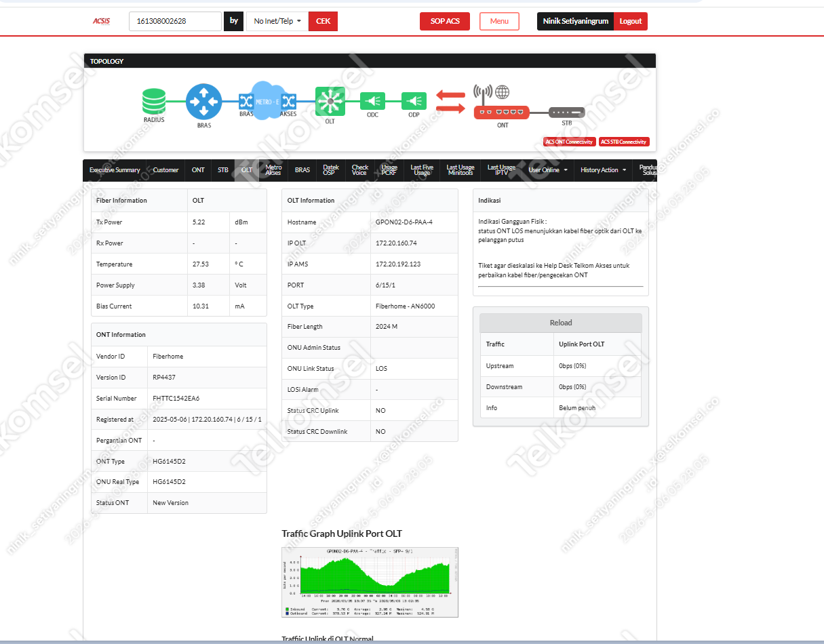
Task: Click the Ninik Setiyaningrum user button
Action: [x=575, y=21]
